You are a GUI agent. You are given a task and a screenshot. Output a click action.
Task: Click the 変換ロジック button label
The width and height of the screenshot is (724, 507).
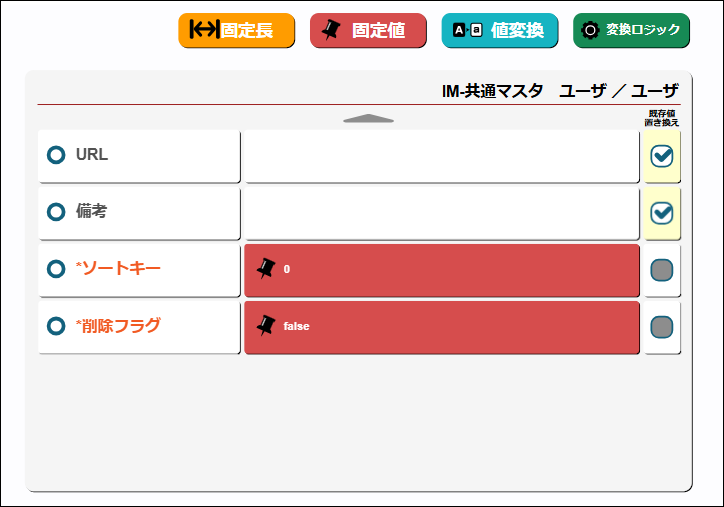(643, 31)
